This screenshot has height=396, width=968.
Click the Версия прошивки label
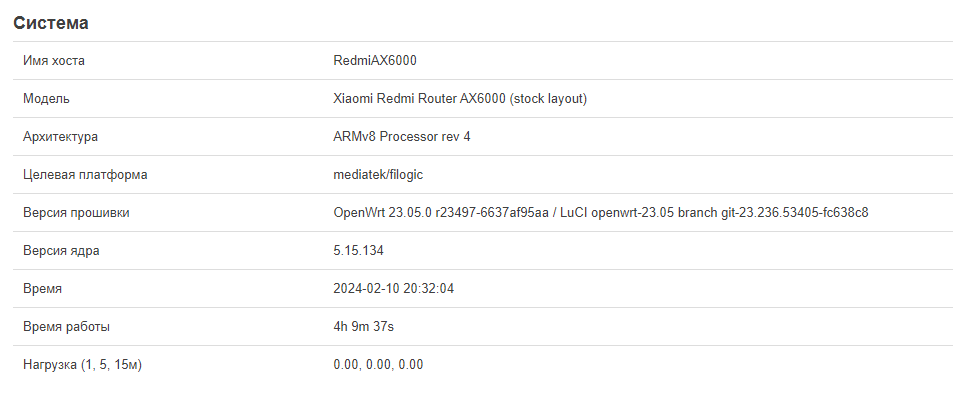(77, 213)
